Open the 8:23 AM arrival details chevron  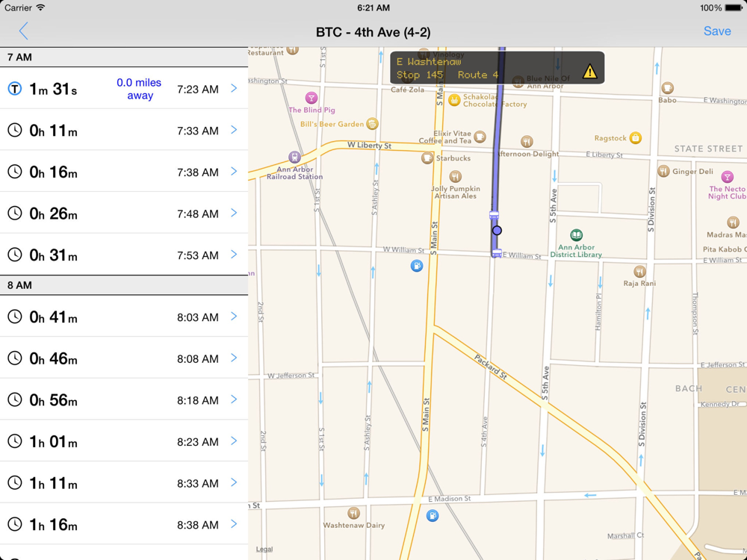tap(234, 441)
